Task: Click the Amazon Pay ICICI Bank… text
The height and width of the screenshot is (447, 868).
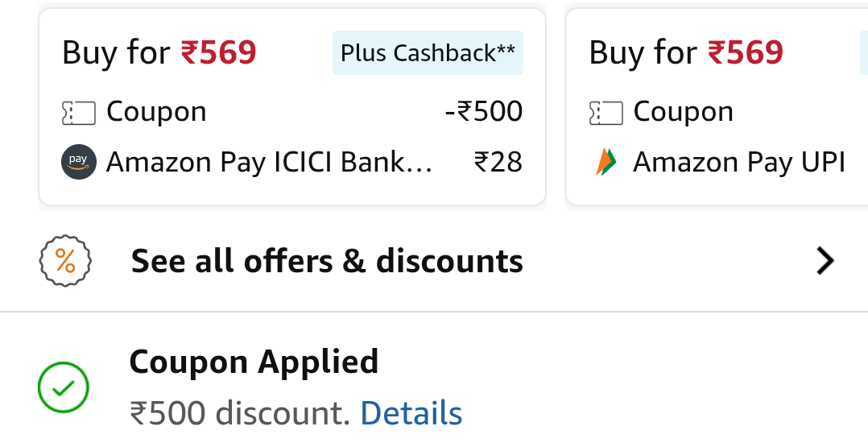Action: pyautogui.click(x=269, y=163)
